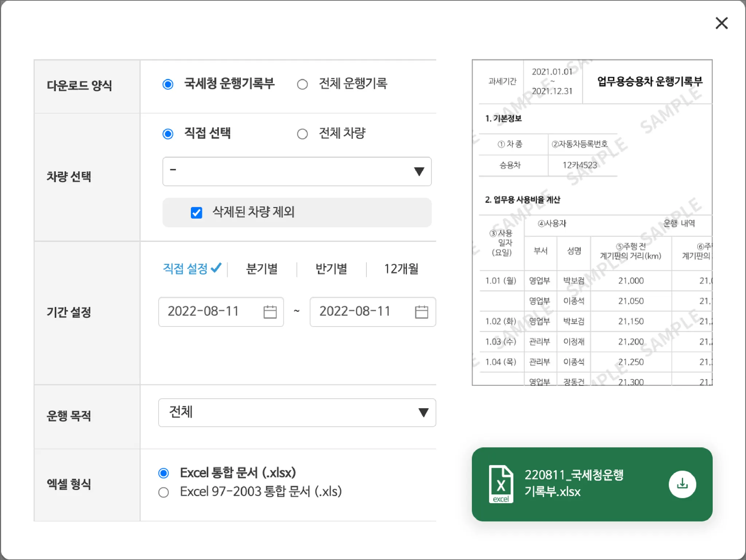Click the driving purpose dropdown arrow
746x560 pixels.
click(423, 412)
